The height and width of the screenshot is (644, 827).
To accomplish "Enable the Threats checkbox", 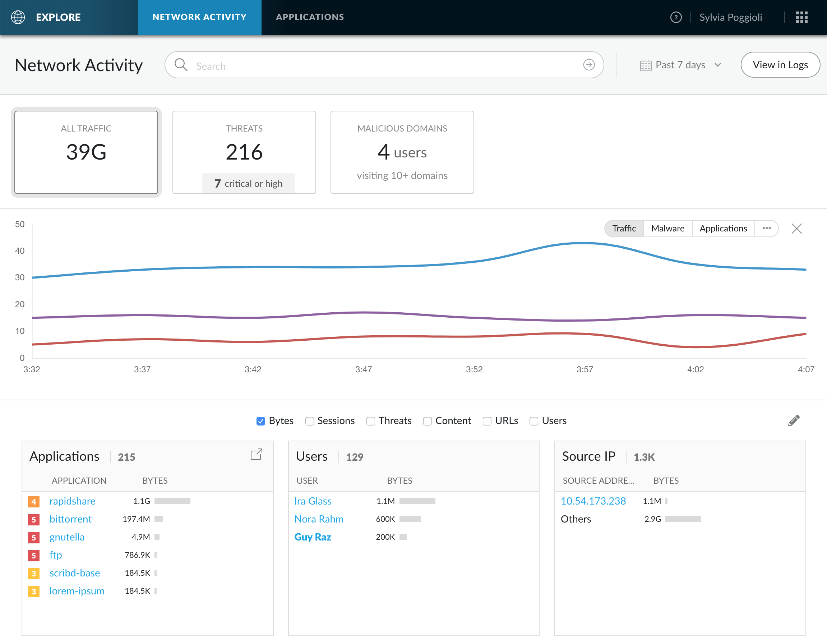I will (370, 421).
